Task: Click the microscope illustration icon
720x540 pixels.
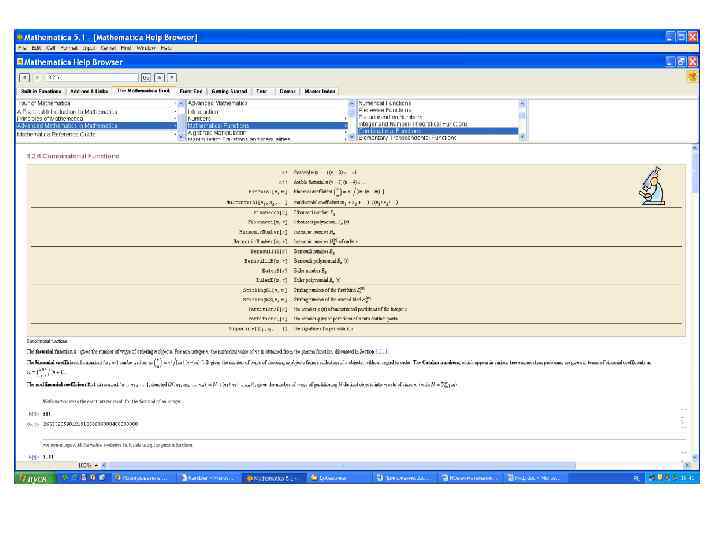Action: [x=652, y=186]
